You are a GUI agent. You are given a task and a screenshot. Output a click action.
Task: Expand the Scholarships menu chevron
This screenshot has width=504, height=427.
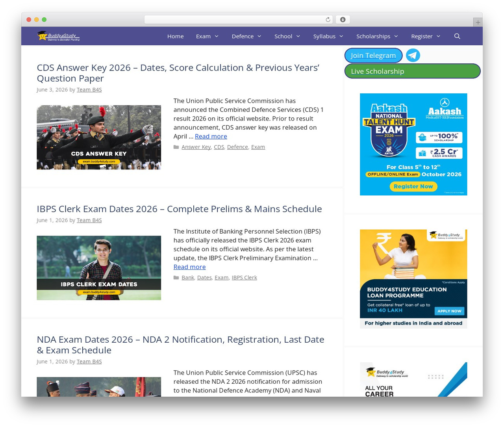(x=396, y=36)
